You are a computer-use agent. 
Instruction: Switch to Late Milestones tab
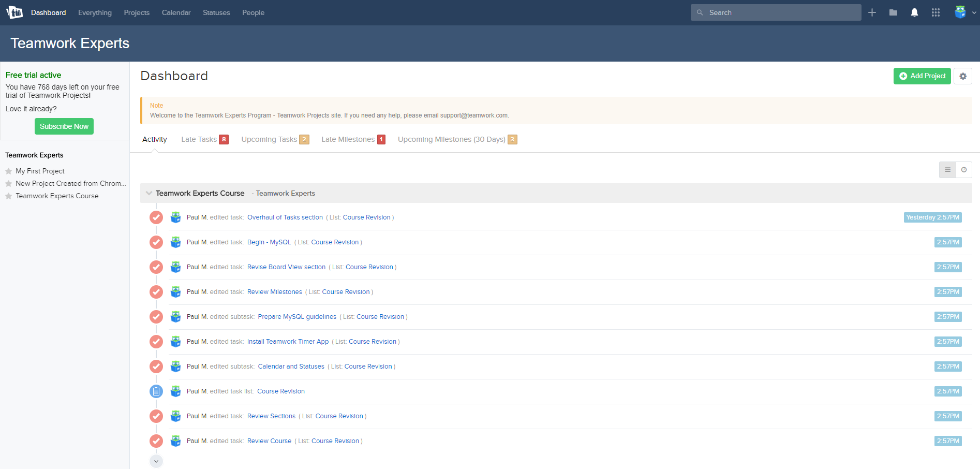353,139
